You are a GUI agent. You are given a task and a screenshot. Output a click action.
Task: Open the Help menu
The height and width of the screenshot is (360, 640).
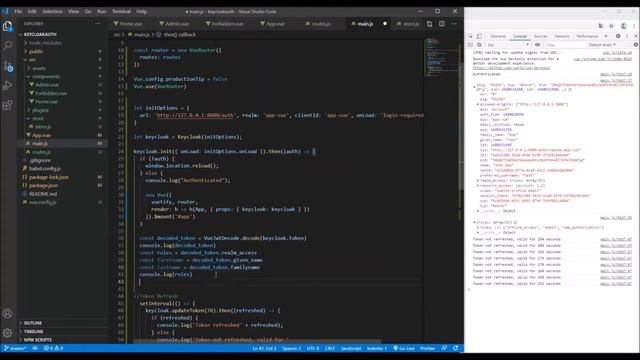click(142, 11)
